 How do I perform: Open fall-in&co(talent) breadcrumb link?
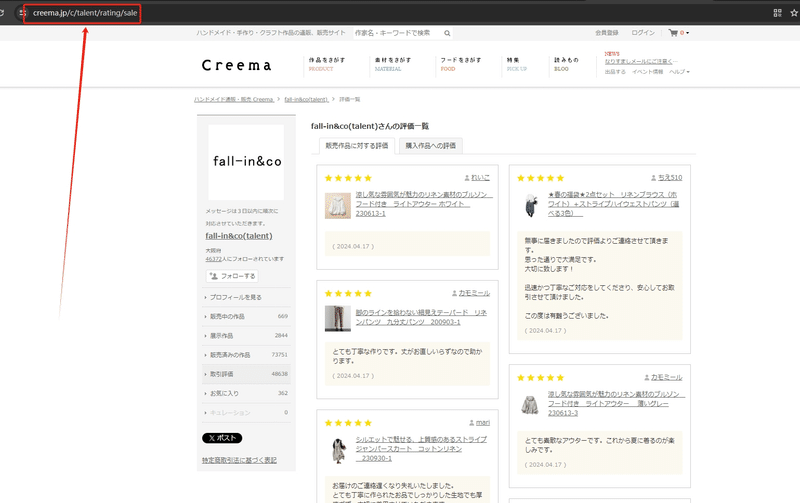tap(306, 99)
